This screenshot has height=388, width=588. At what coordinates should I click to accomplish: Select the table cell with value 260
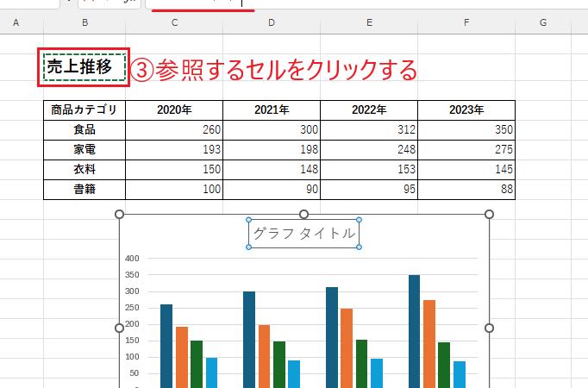174,130
